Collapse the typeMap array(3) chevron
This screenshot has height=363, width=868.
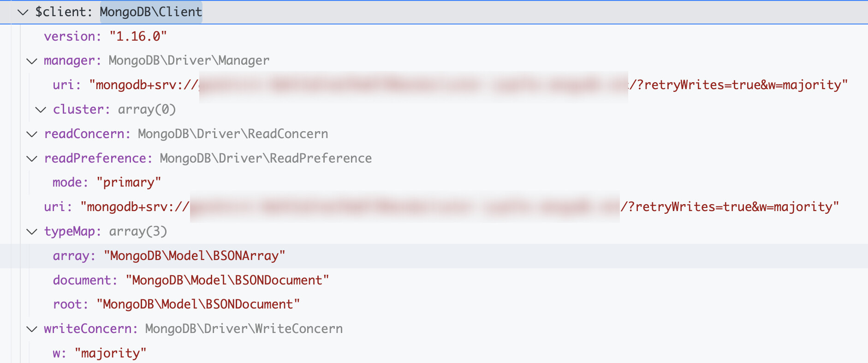32,232
